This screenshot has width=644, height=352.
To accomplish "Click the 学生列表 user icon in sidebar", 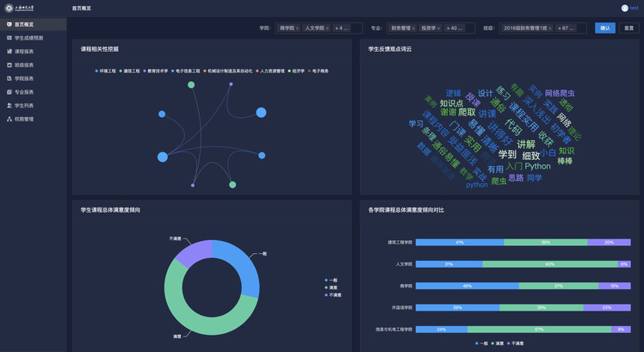I will click(x=9, y=105).
